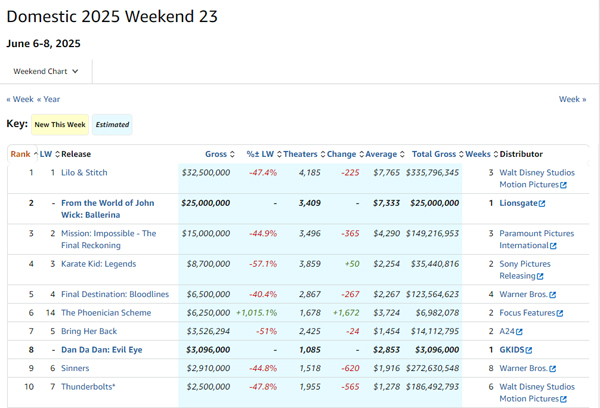
Task: Click the June 6-8, 2025 date text
Action: (43, 43)
